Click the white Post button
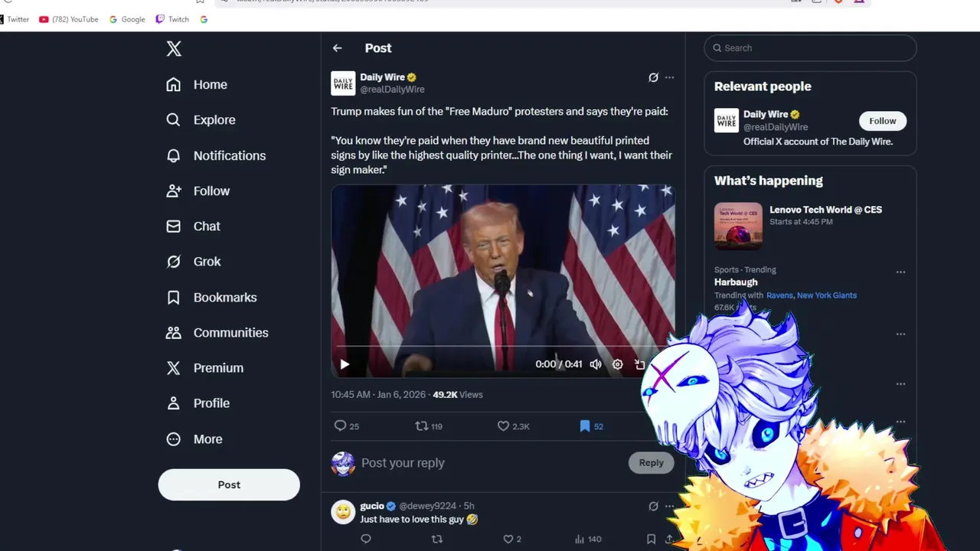Screen dimensions: 980x551 pos(229,485)
